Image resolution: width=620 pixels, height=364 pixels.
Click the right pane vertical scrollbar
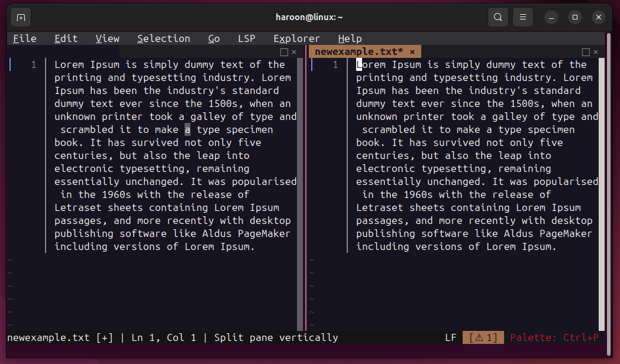pos(602,189)
